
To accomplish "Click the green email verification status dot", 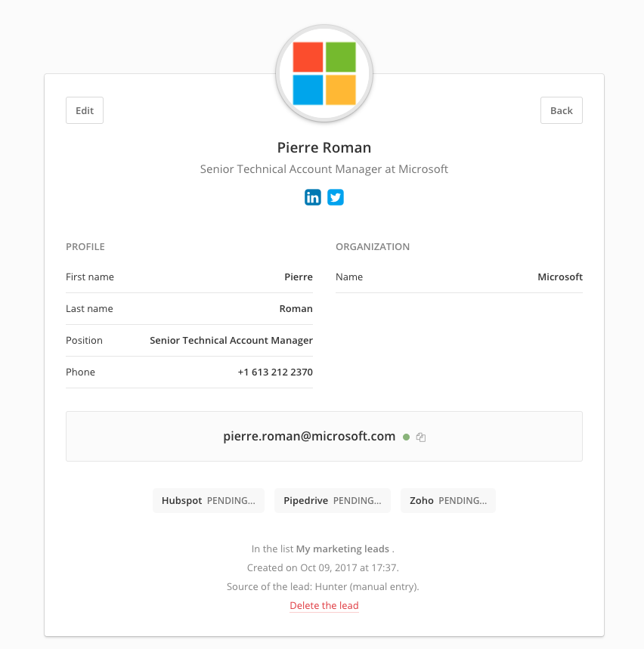I will pos(406,437).
